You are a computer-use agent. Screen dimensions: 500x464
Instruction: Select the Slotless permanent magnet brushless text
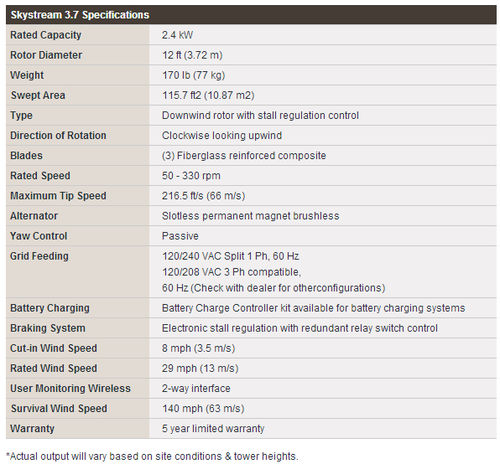[x=250, y=216]
